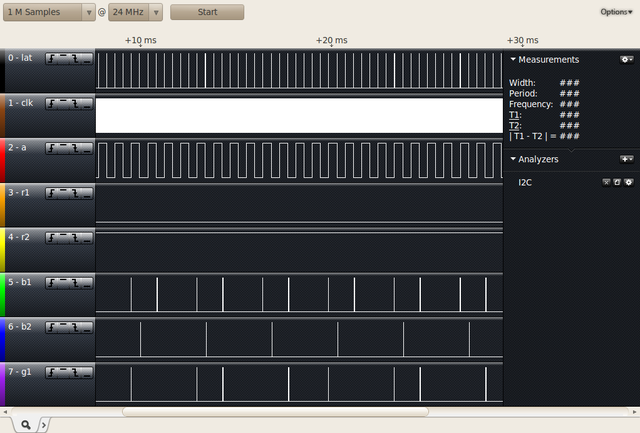Toggle low-level trigger on channel 5 - b1
The image size is (640, 433).
87,283
